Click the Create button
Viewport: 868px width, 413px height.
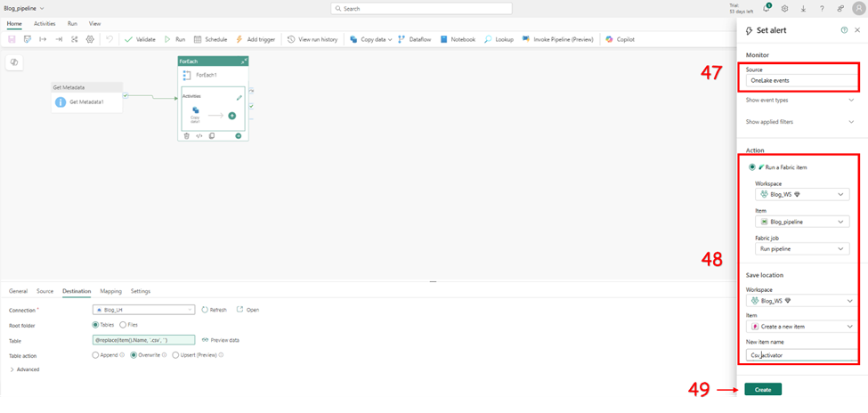click(x=763, y=390)
